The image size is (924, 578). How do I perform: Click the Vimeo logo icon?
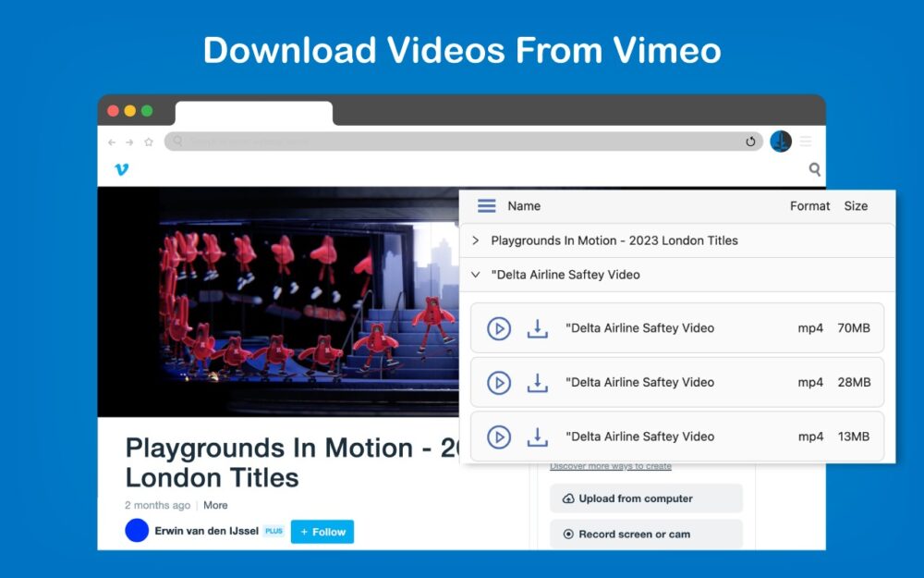121,169
